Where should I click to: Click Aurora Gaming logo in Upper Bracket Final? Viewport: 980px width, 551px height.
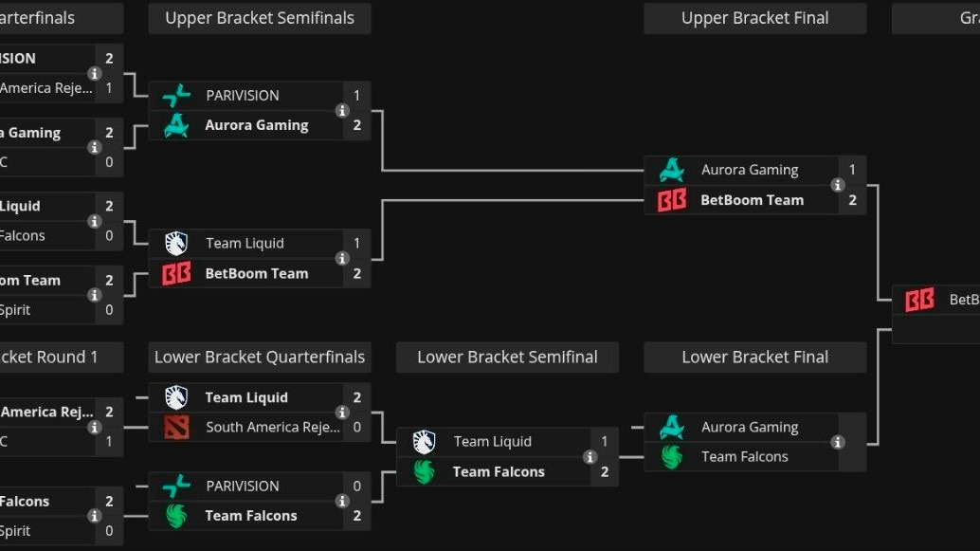pos(671,171)
